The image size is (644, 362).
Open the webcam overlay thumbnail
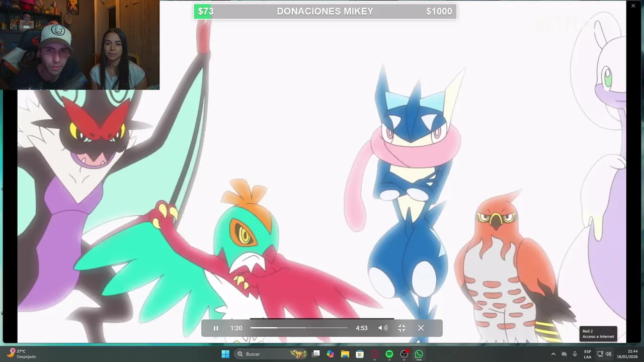[79, 45]
